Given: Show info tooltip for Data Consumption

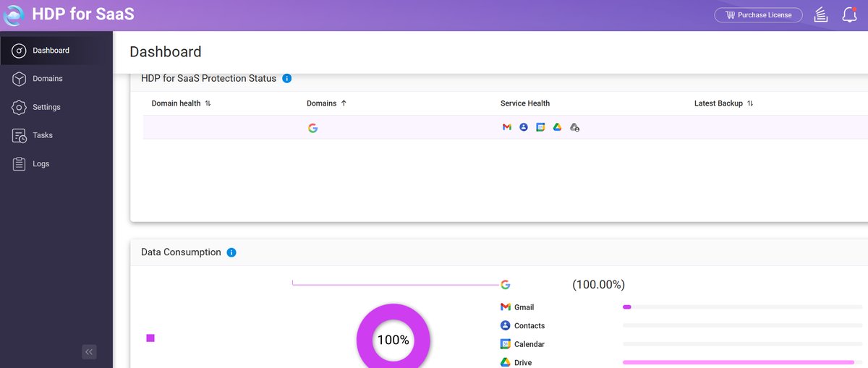Looking at the screenshot, I should (x=231, y=252).
